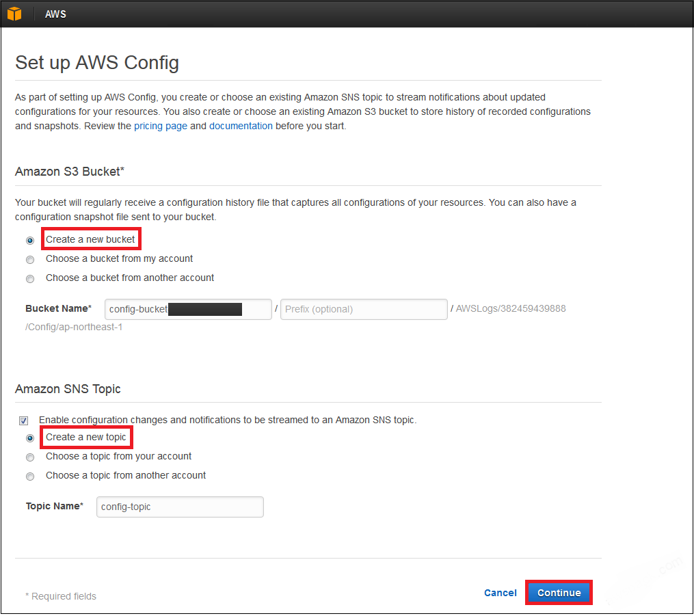
Task: Focus the Bucket Name input field
Action: (x=188, y=309)
